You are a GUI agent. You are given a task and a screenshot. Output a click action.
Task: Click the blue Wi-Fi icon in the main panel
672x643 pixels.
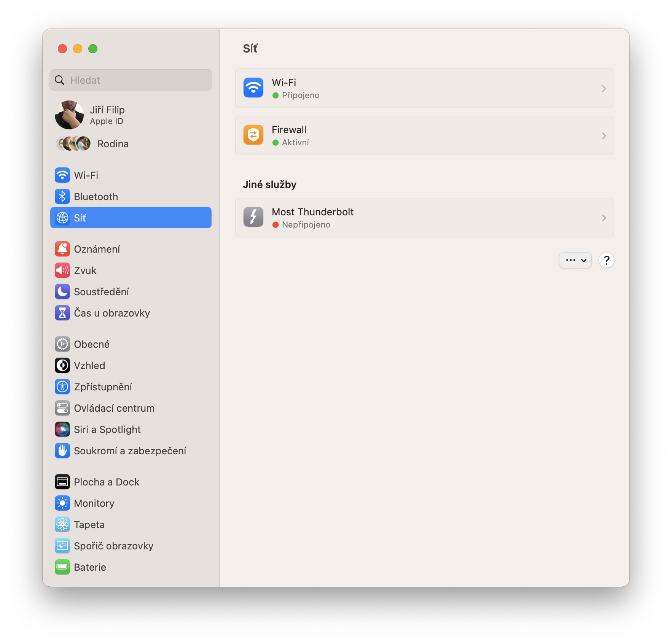253,88
